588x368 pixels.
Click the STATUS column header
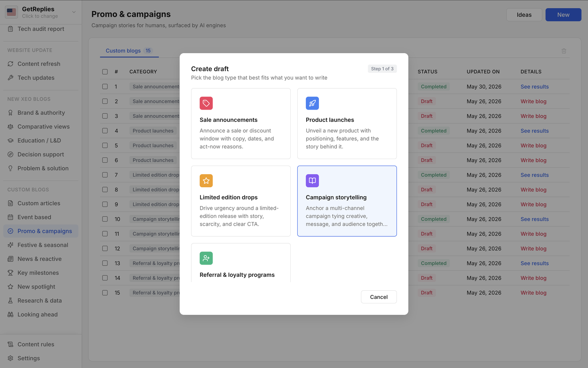pyautogui.click(x=428, y=72)
